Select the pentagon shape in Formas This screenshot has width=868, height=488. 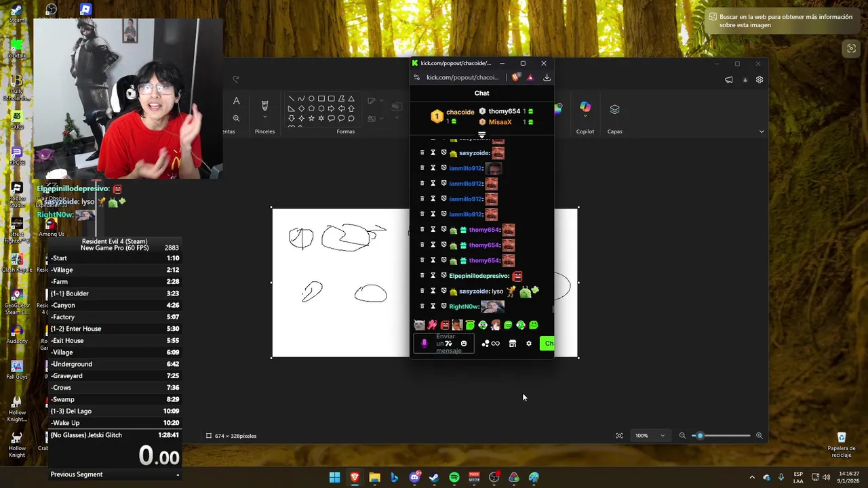tap(311, 108)
